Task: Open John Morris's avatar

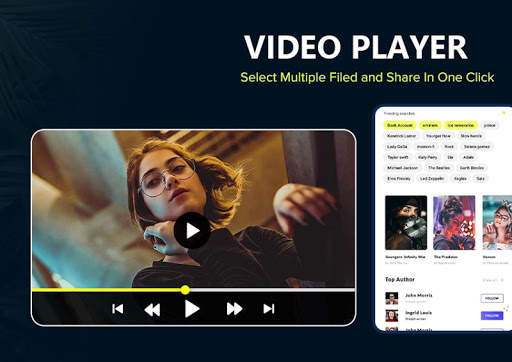Action: (392, 298)
